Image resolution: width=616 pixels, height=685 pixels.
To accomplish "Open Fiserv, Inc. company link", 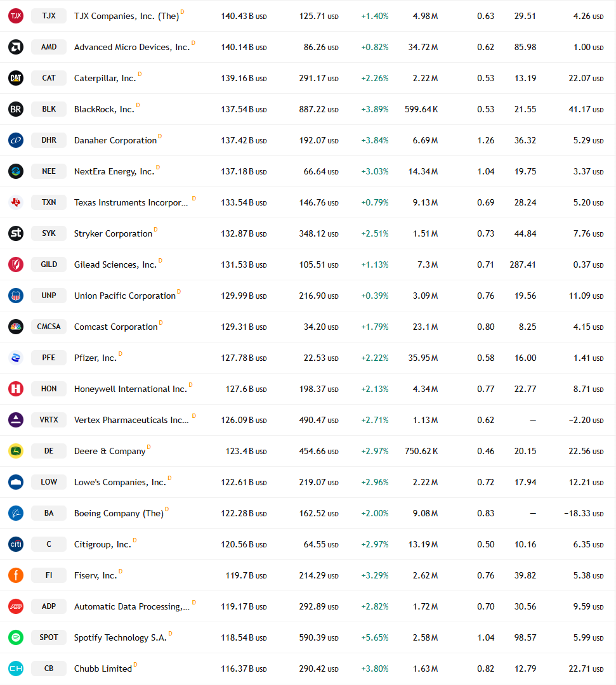I will [96, 575].
